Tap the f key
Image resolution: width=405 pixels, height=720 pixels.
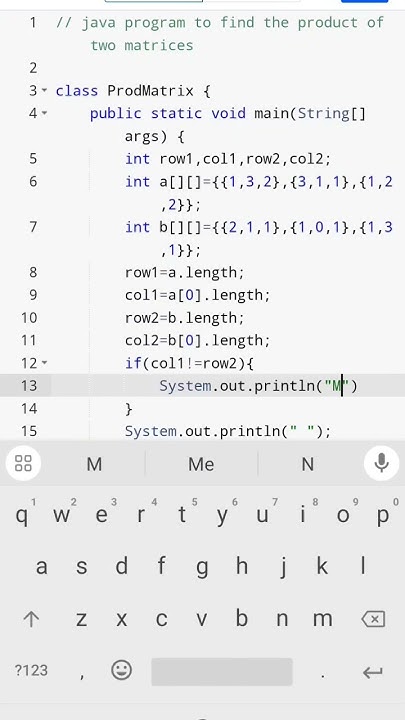click(x=162, y=567)
